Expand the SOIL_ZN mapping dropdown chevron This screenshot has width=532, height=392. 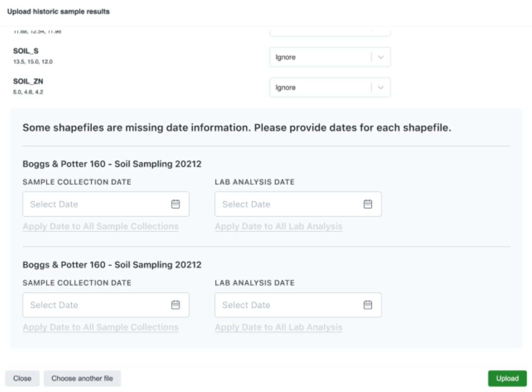(x=381, y=87)
